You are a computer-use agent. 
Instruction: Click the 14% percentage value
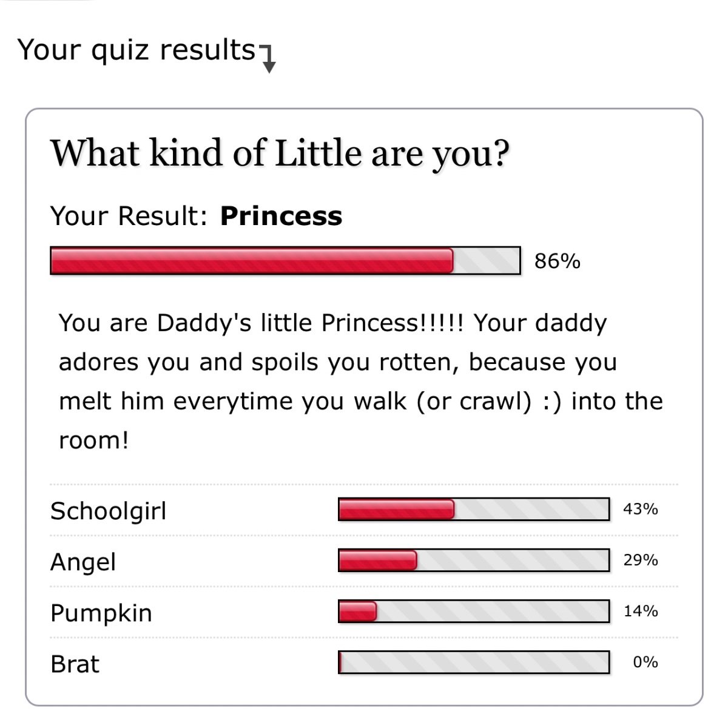point(641,611)
